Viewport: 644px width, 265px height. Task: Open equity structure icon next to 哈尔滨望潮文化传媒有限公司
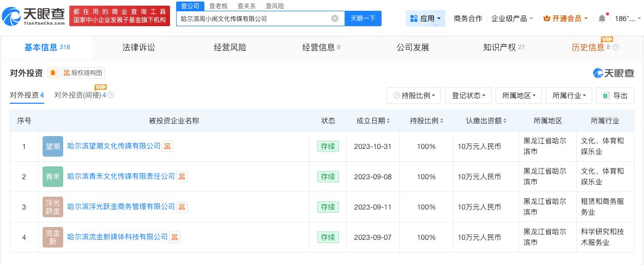(167, 146)
